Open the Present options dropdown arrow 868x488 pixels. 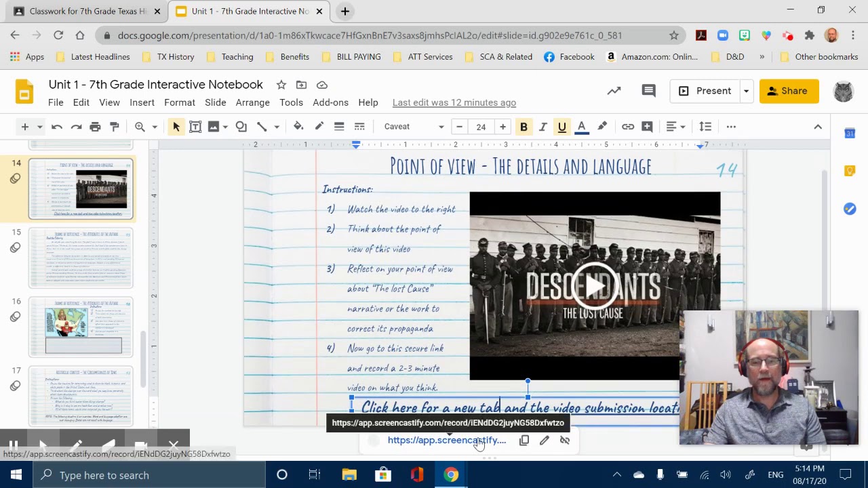point(746,91)
